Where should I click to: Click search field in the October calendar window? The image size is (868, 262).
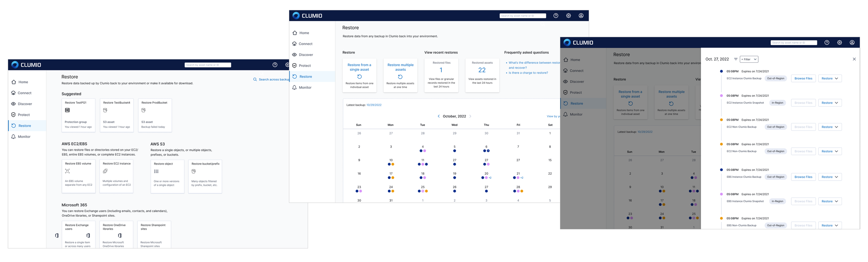tap(523, 16)
